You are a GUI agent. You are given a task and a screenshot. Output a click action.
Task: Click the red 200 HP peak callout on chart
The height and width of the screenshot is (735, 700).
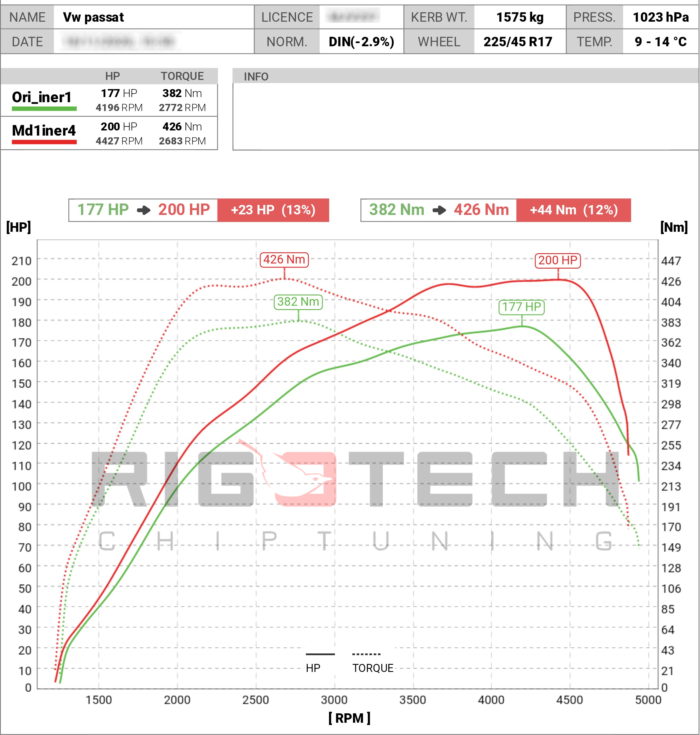[x=558, y=261]
